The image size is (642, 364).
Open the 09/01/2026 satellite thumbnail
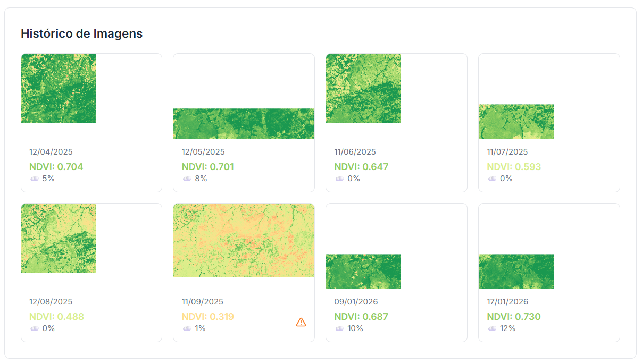pyautogui.click(x=363, y=271)
